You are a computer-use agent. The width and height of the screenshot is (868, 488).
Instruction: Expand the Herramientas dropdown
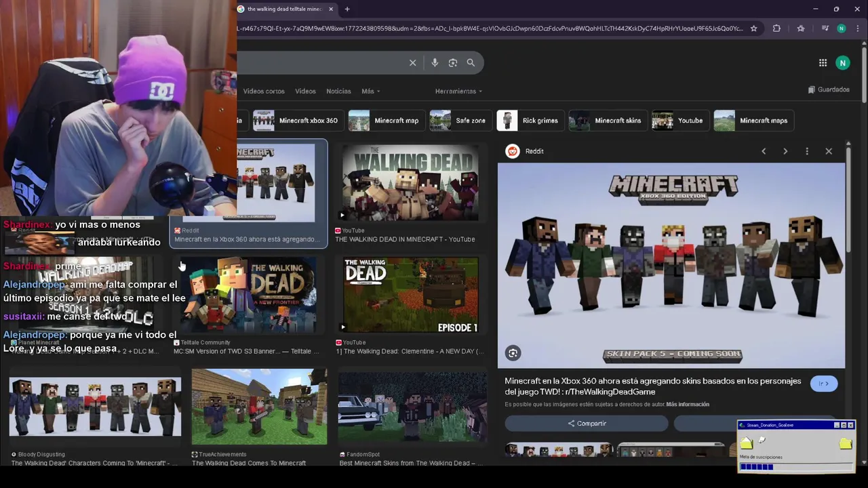coord(458,91)
